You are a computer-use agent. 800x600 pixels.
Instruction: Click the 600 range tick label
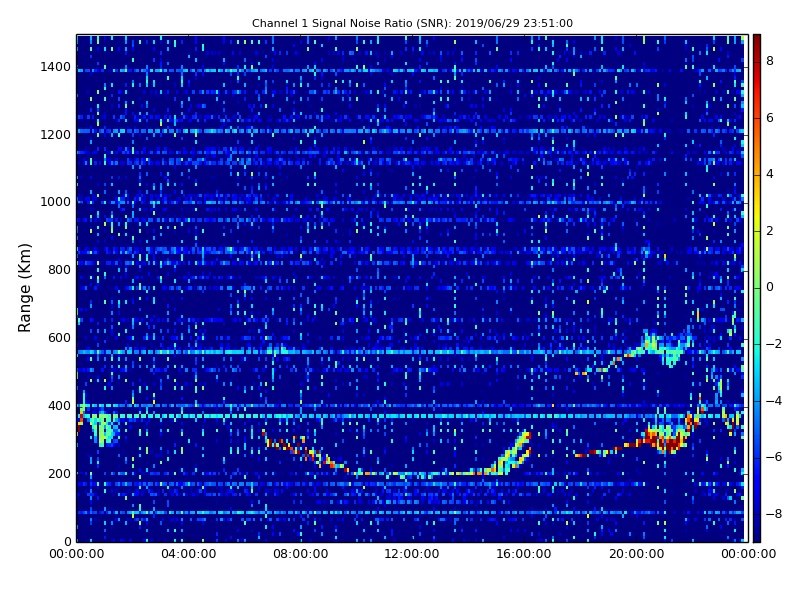click(x=59, y=338)
